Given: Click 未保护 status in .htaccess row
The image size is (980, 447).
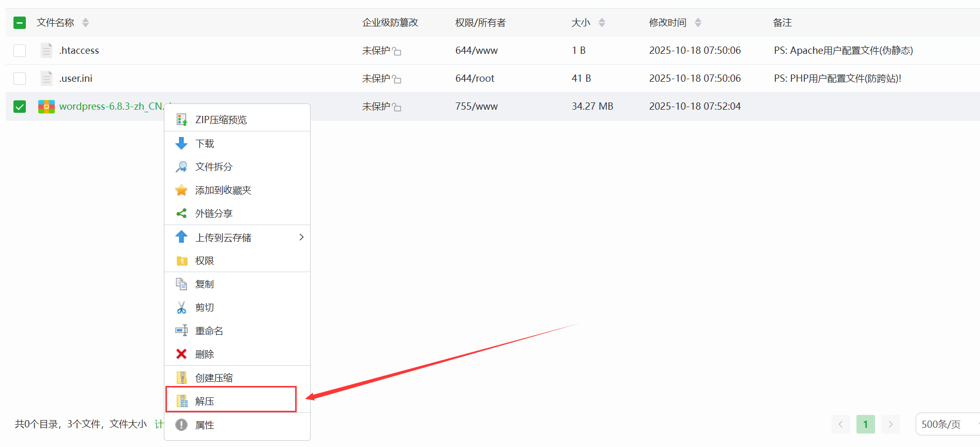Looking at the screenshot, I should tap(376, 51).
